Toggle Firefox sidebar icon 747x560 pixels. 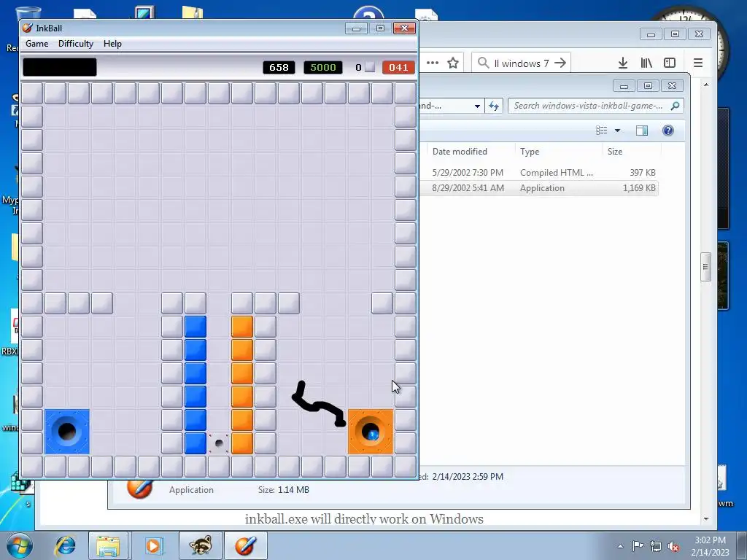(670, 63)
